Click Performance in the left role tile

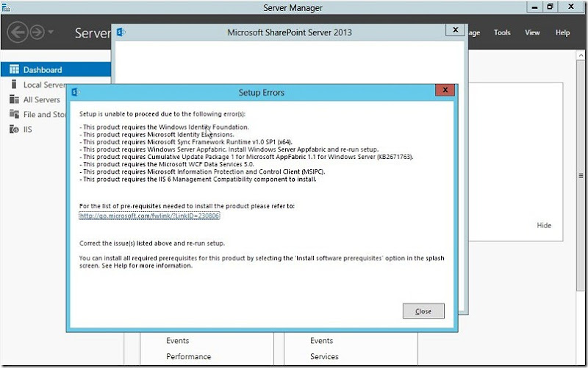click(188, 356)
